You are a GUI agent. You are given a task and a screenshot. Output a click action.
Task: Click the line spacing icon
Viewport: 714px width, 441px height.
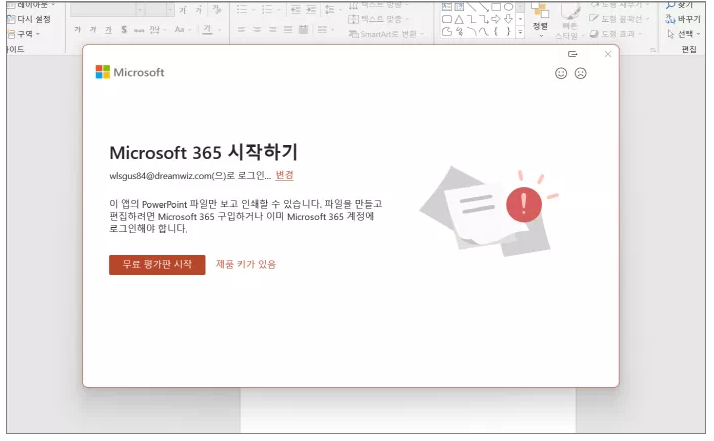pos(332,10)
